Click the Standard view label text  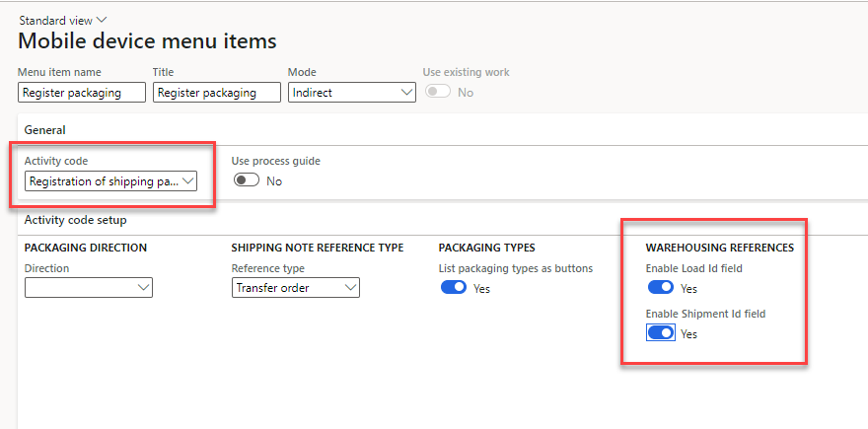click(x=55, y=20)
